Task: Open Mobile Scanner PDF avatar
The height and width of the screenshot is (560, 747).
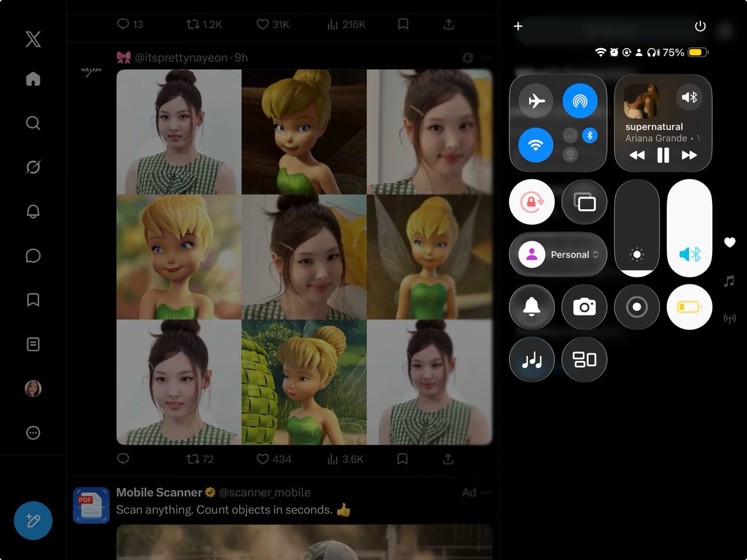Action: click(x=92, y=505)
